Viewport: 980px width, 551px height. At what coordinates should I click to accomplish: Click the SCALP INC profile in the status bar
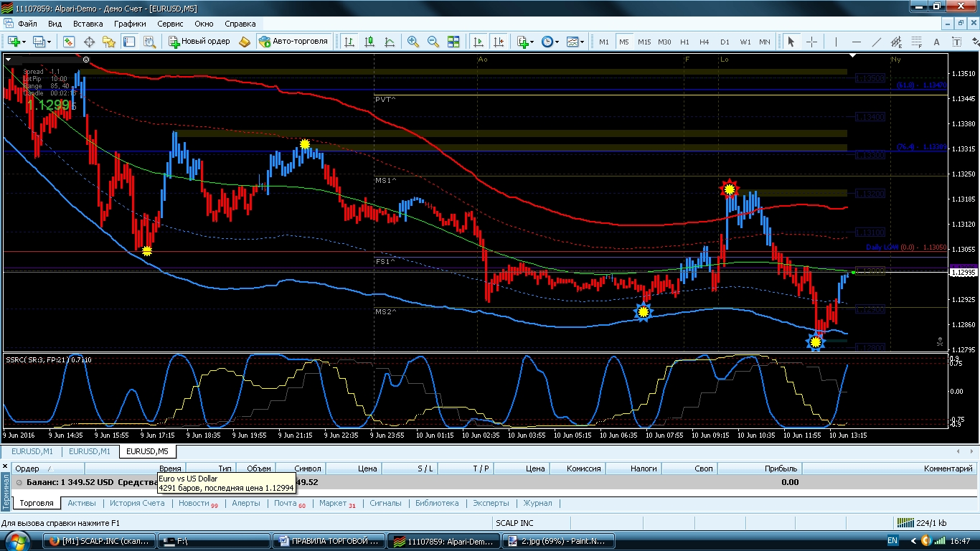tap(514, 523)
